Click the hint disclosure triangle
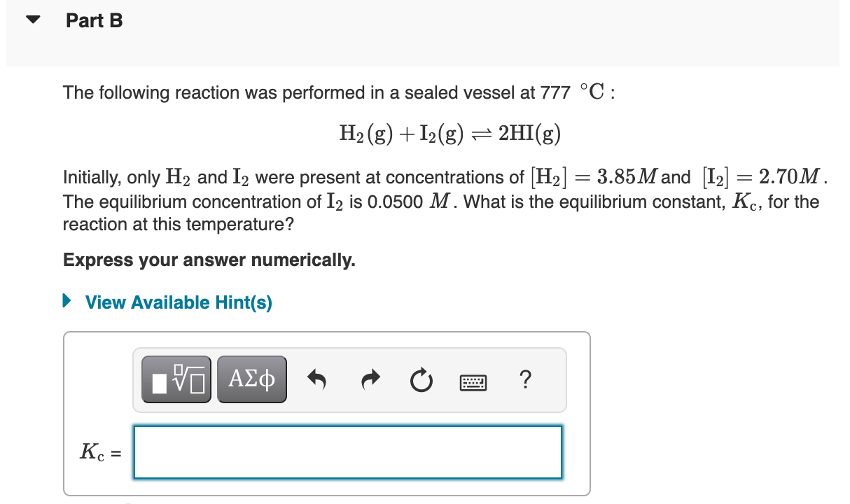The width and height of the screenshot is (850, 504). 67,301
